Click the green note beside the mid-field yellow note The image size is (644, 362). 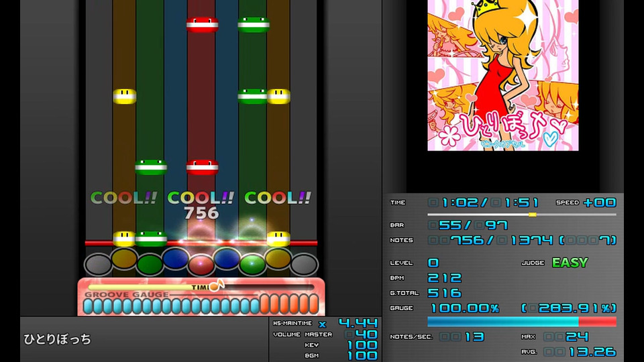point(253,96)
